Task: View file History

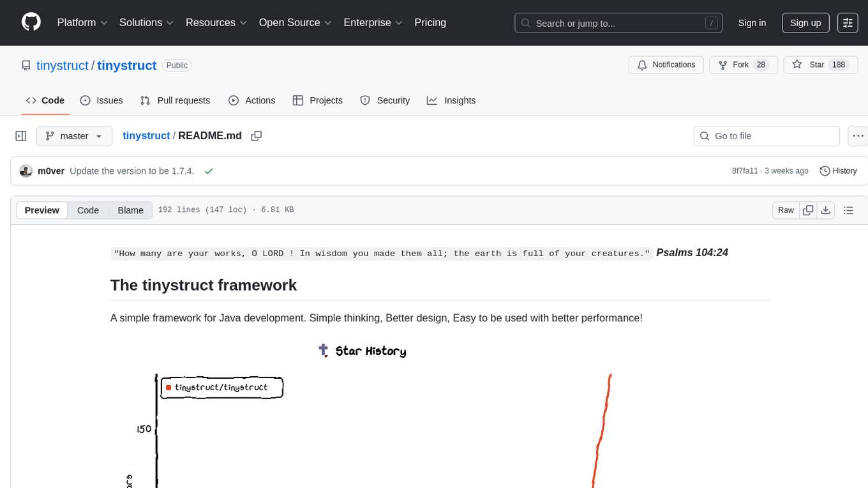Action: (x=838, y=171)
